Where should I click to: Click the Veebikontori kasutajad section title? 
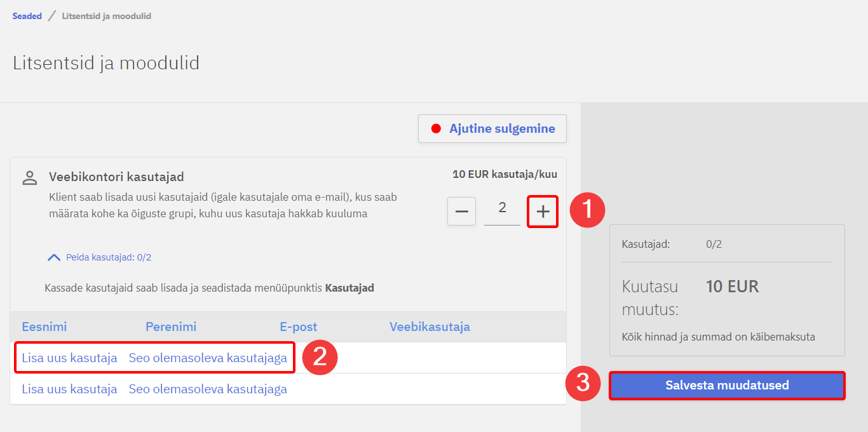[x=116, y=177]
